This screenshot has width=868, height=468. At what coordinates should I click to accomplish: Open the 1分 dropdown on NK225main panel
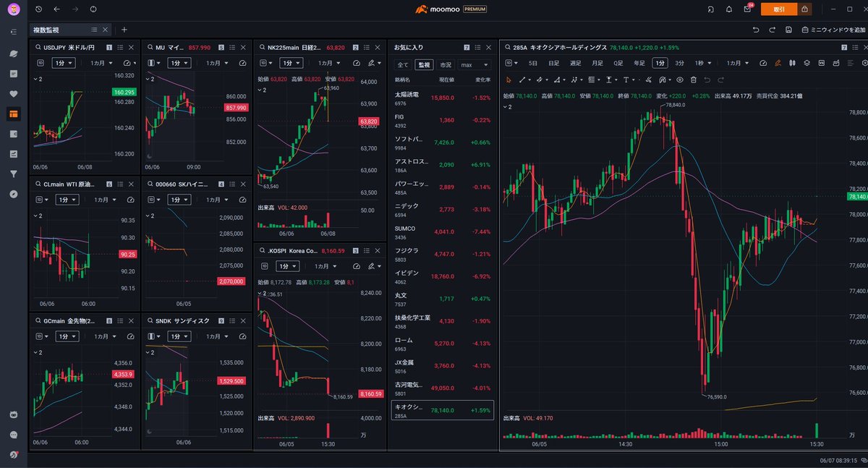click(291, 63)
